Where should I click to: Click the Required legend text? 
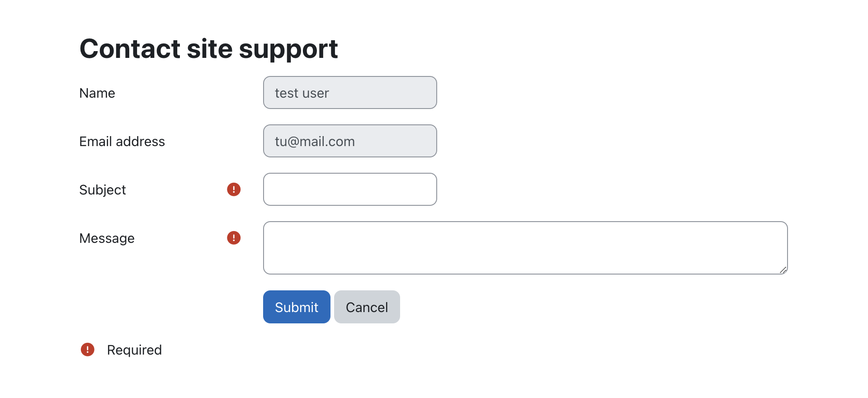(x=134, y=350)
